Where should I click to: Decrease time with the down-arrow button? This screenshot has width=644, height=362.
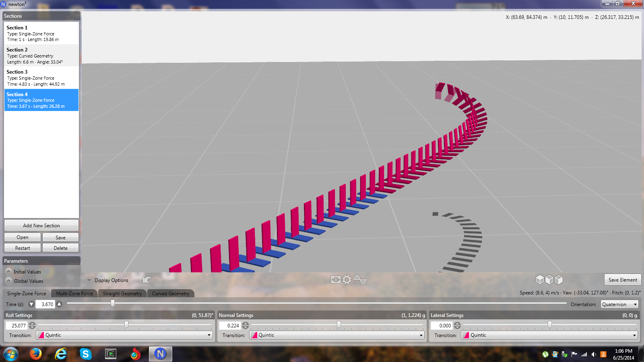31,304
